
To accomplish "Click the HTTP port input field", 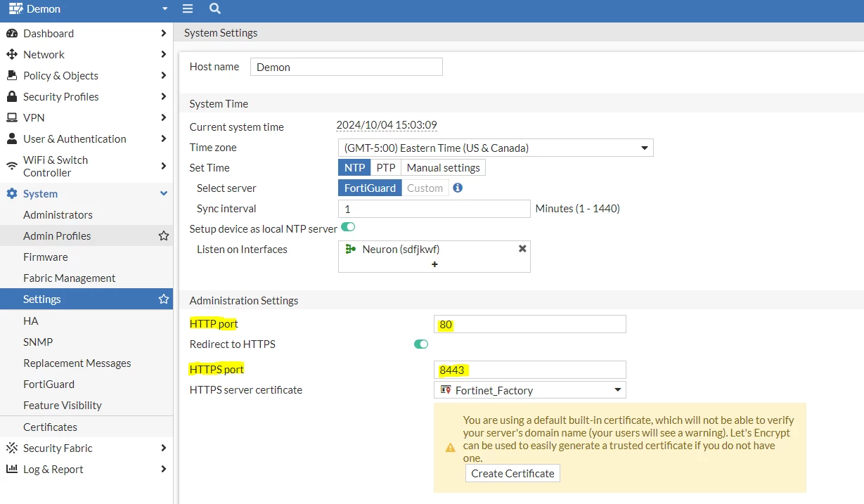I will [530, 324].
